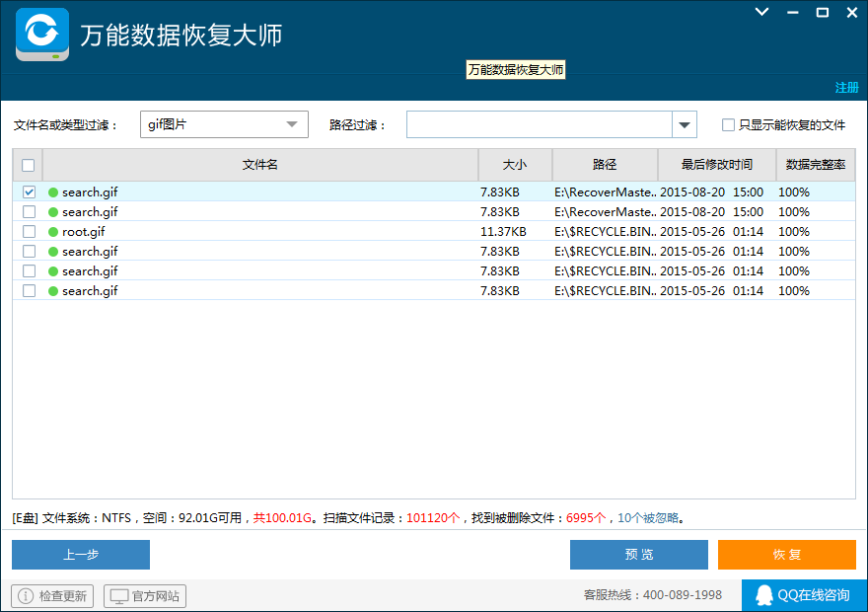Expand the 路径过滤 path filter dropdown
Screen dimensions: 868x612
[x=684, y=124]
